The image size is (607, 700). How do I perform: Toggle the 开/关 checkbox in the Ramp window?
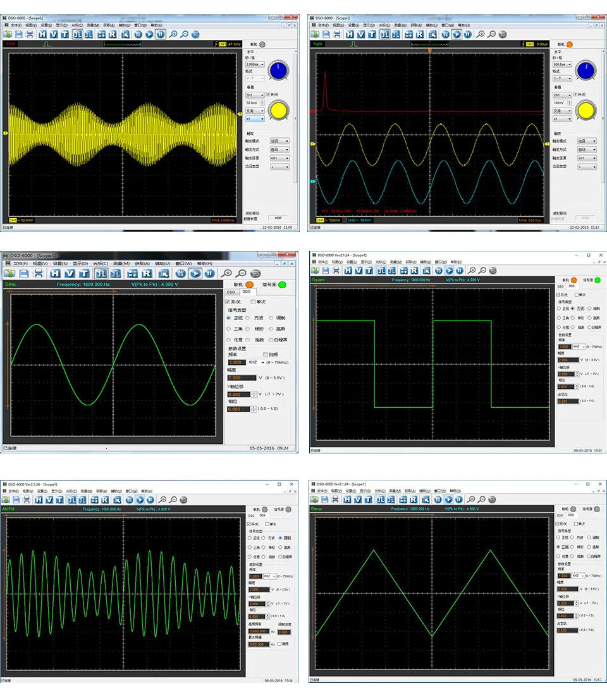(558, 524)
